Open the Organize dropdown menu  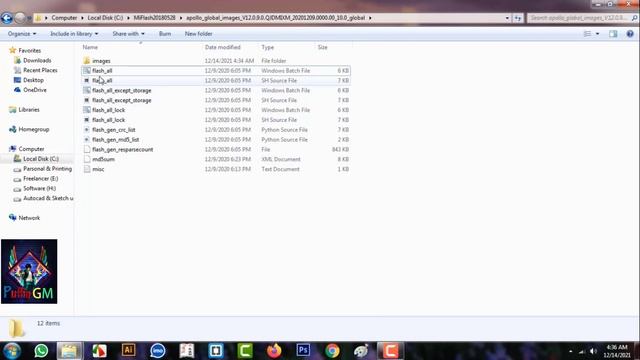coord(22,34)
